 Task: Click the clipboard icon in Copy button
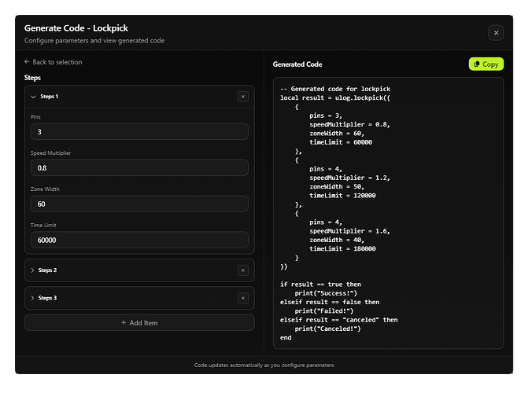[x=477, y=64]
